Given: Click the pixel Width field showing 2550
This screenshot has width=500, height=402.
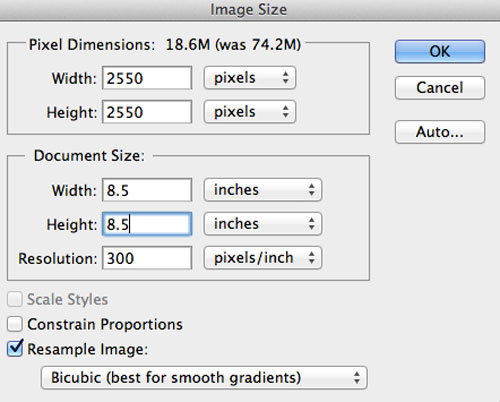Looking at the screenshot, I should (147, 78).
